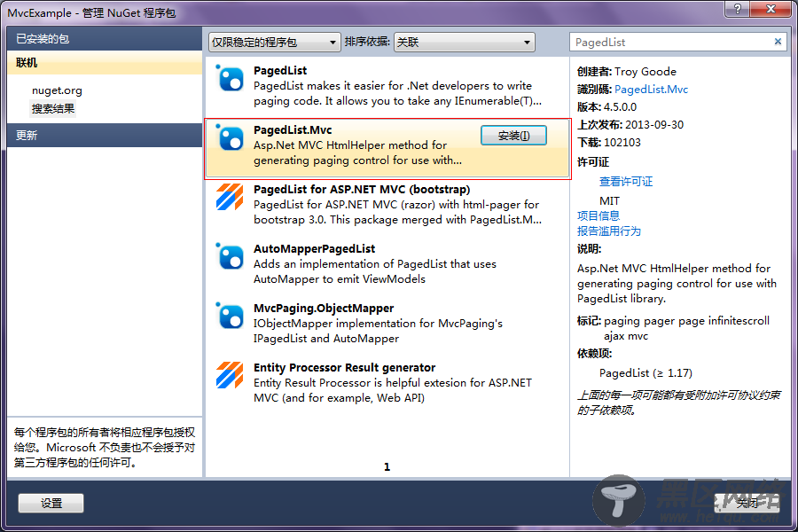The width and height of the screenshot is (798, 532).
Task: Click the 安装(I) button for PagedList.Mvc
Action: tap(513, 136)
